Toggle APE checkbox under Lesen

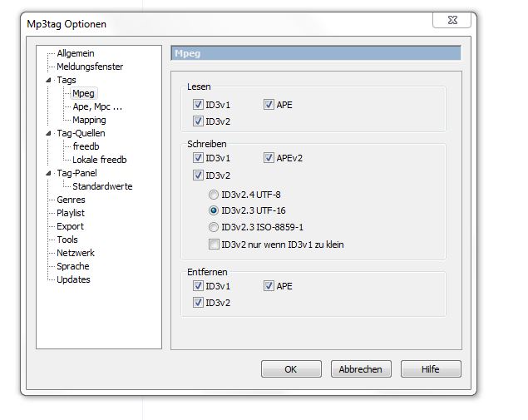pyautogui.click(x=269, y=105)
